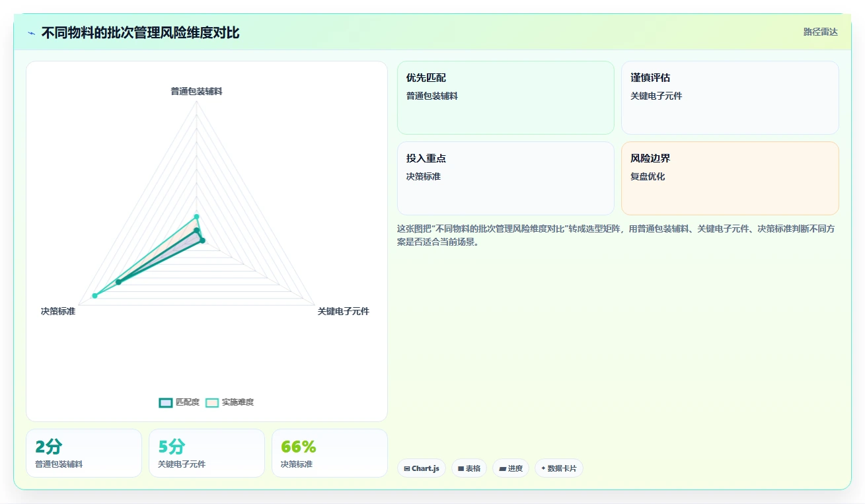Image resolution: width=865 pixels, height=504 pixels.
Task: Click the description paragraph starting 这张图把
Action: [x=618, y=235]
